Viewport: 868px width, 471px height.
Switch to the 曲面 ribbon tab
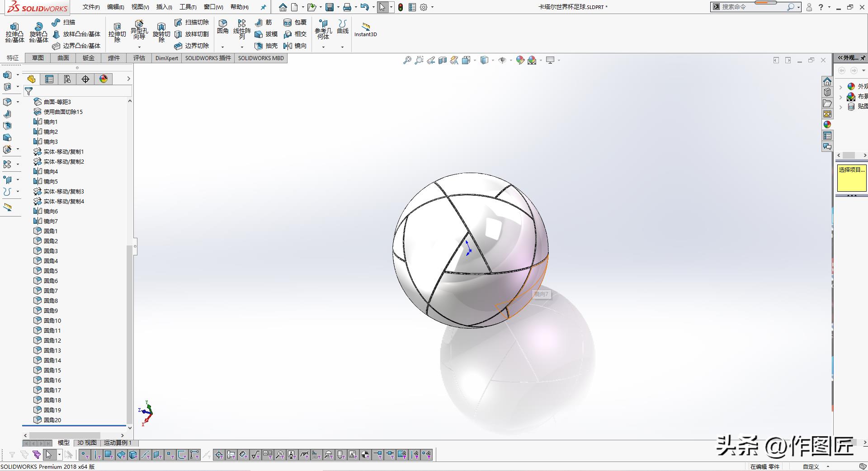pyautogui.click(x=63, y=58)
